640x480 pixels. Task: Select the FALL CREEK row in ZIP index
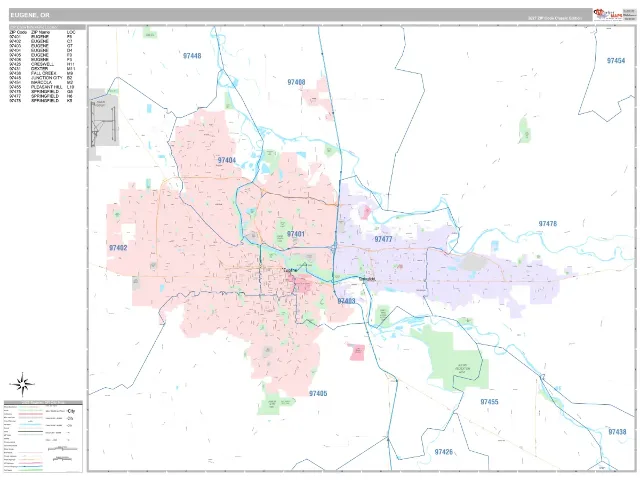coord(42,73)
